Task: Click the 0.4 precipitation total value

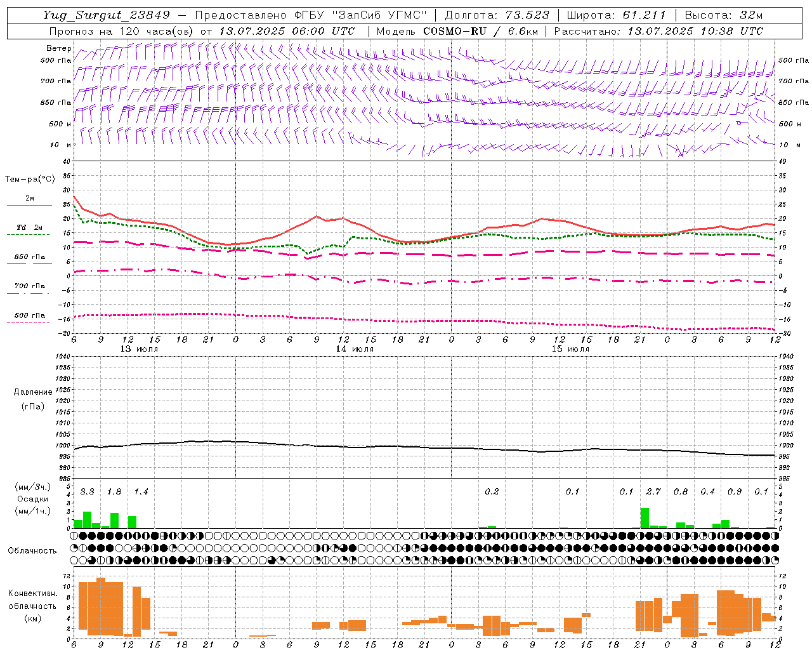Action: (707, 492)
